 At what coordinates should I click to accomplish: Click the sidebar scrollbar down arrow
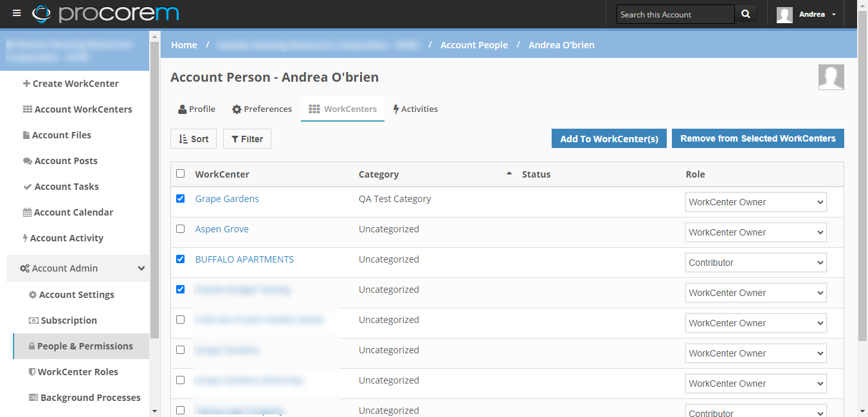(x=154, y=411)
